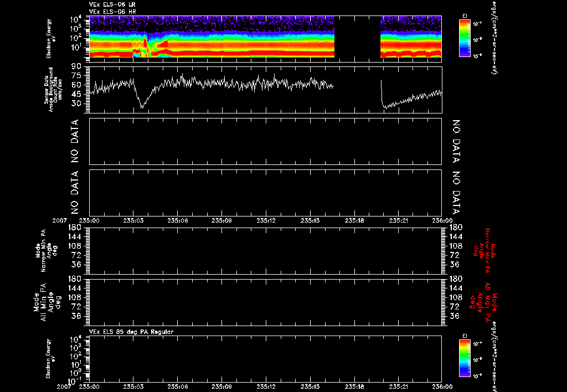This screenshot has height=392, width=567.
Task: Click the 235:12 label under the NO DATA panels
Action: click(x=266, y=220)
